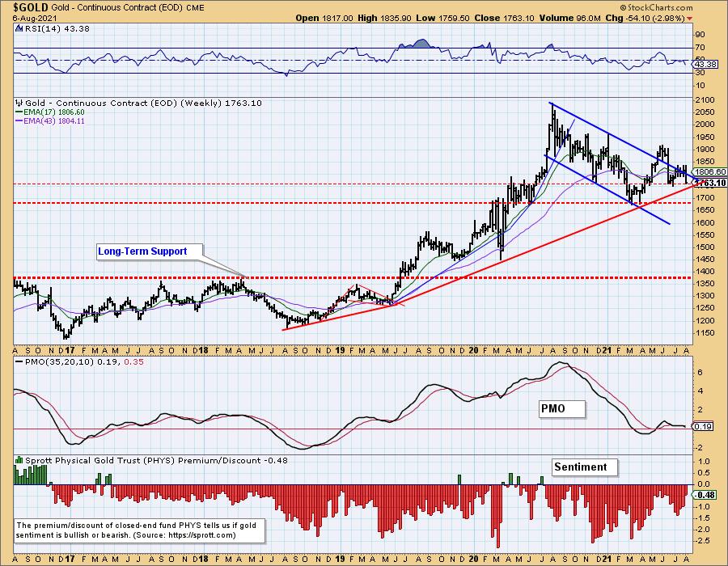Viewport: 728px width, 566px height.
Task: Click the red down arrow beside Chg
Action: click(689, 19)
